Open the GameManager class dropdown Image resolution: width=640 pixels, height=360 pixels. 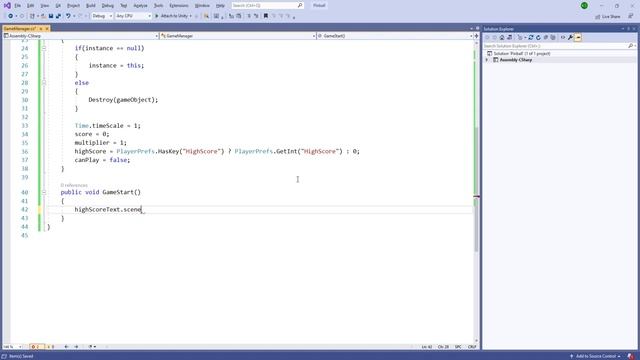(238, 36)
